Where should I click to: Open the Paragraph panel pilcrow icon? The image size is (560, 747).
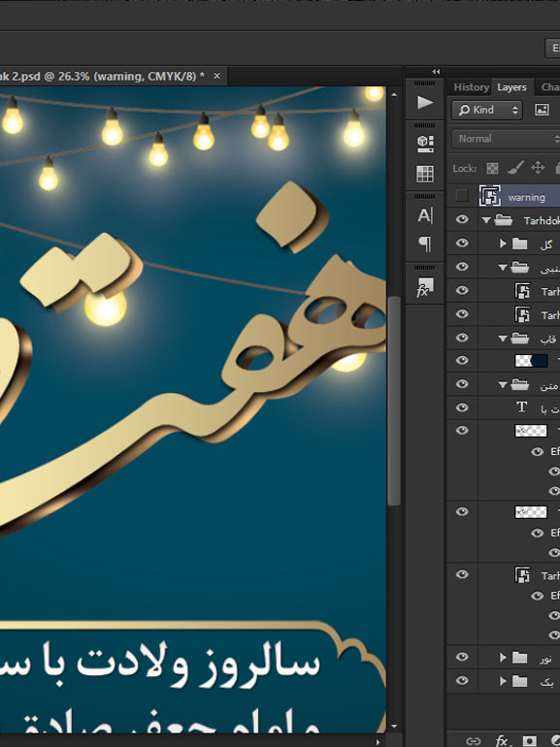tap(425, 244)
